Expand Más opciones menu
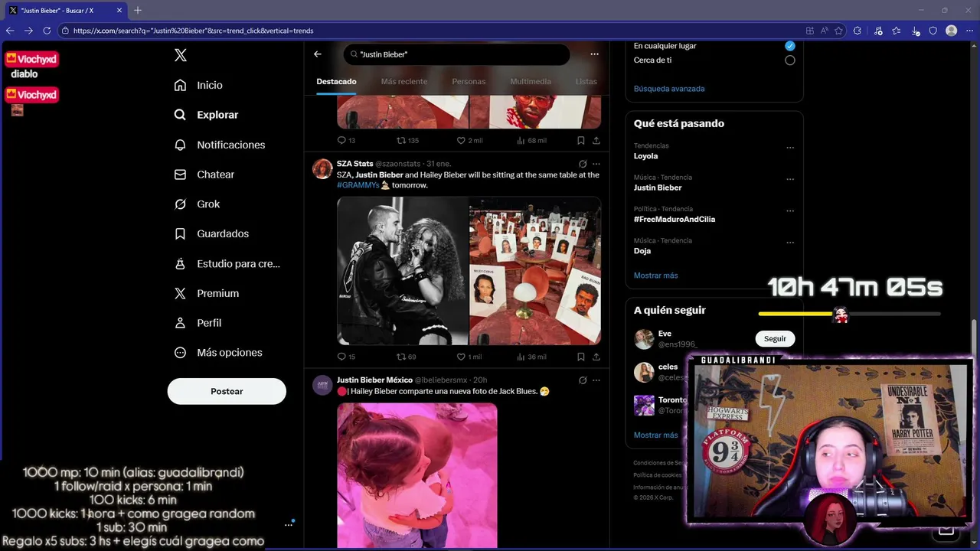This screenshot has width=980, height=551. click(218, 353)
